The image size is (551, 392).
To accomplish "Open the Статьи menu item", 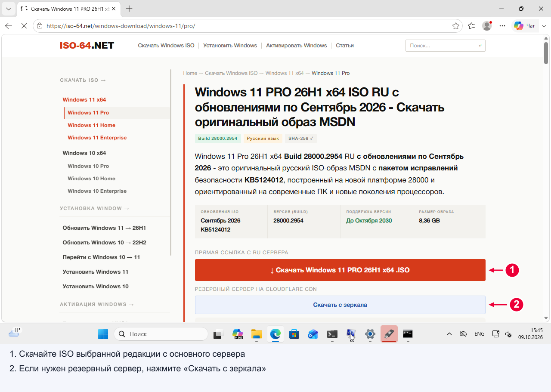I will click(x=345, y=46).
